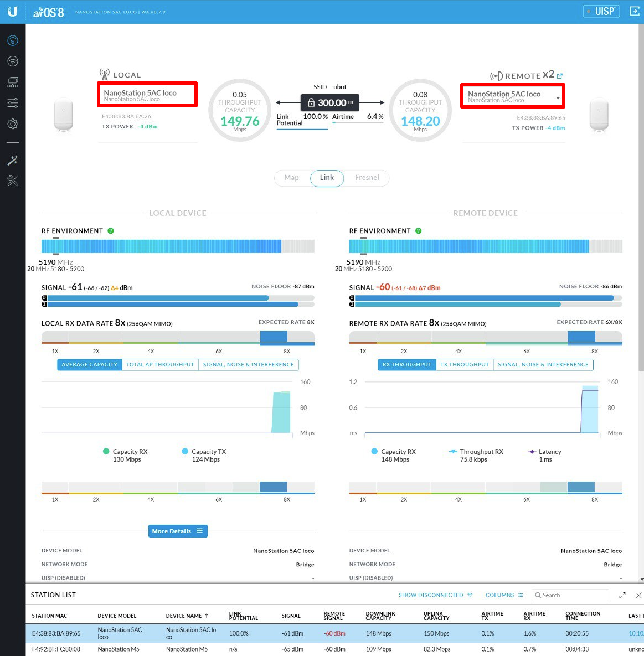
Task: Open the Network settings sidebar icon
Action: [13, 82]
